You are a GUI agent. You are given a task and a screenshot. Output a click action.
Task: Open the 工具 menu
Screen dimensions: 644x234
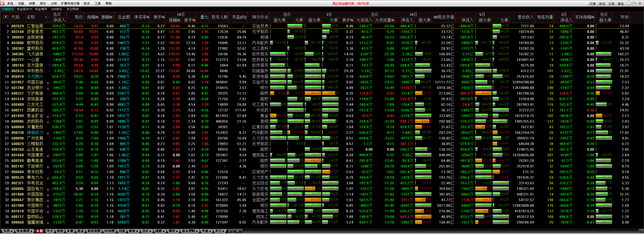(98, 4)
